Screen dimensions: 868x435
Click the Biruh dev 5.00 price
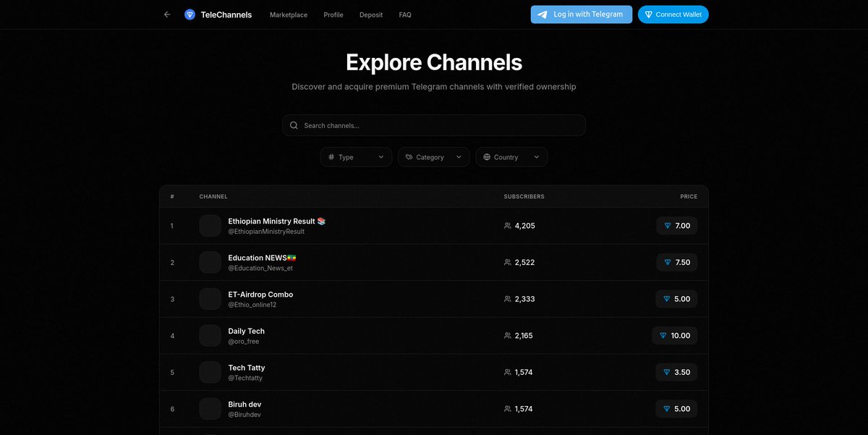(x=677, y=409)
